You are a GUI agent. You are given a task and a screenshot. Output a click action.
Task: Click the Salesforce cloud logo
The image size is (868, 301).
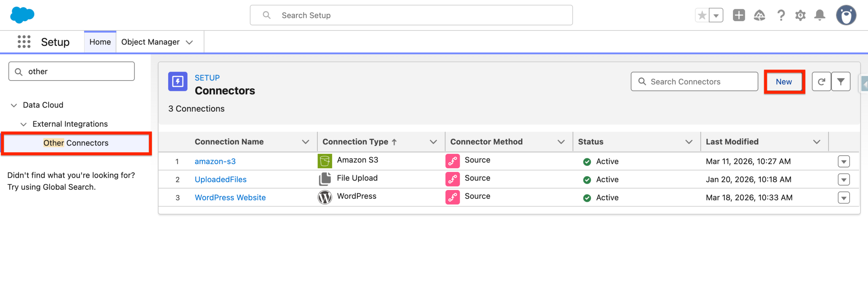click(x=22, y=15)
